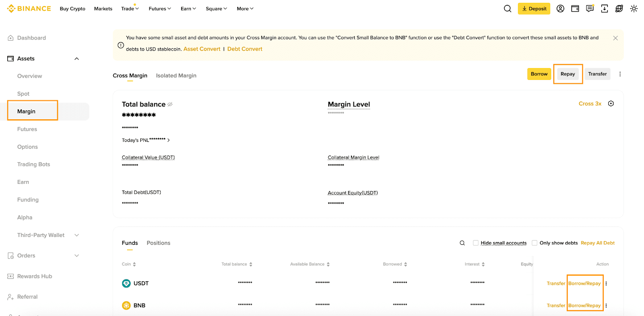The height and width of the screenshot is (316, 644).
Task: Open the language globe icon
Action: click(619, 8)
